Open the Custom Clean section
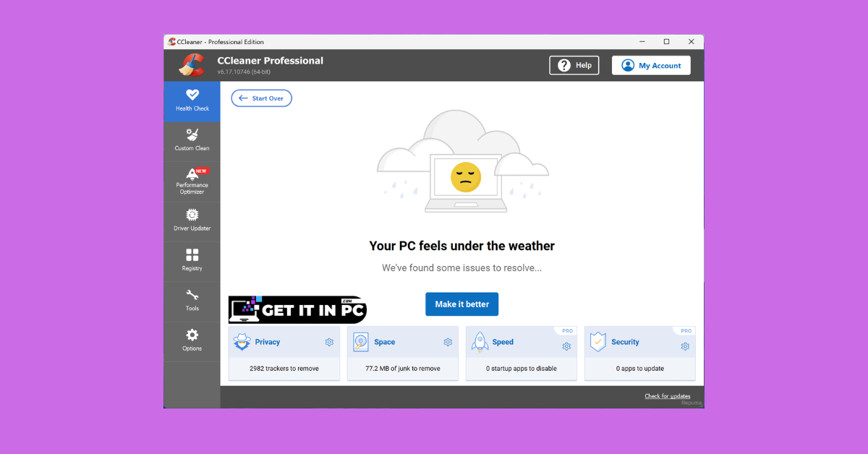The height and width of the screenshot is (454, 868). tap(192, 142)
